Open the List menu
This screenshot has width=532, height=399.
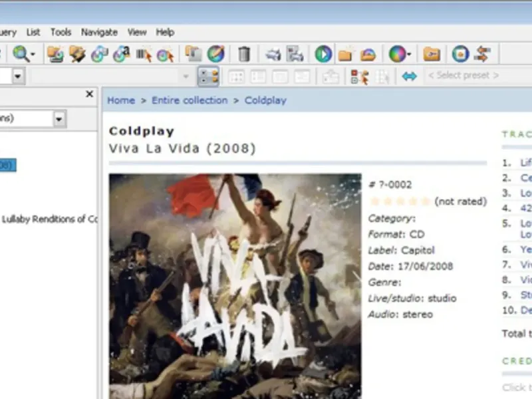pos(33,32)
